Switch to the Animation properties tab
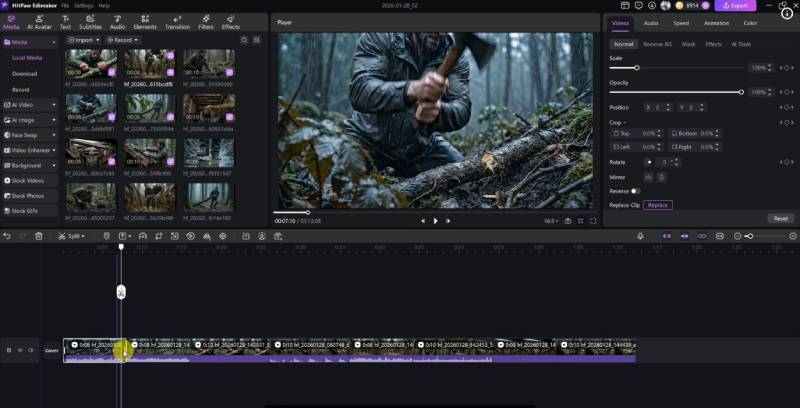This screenshot has height=408, width=800. point(716,23)
